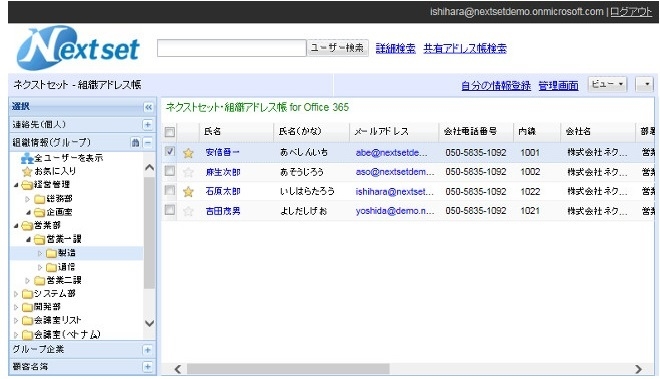Click the up arrow of the tree scrollbar
Image resolution: width=660 pixels, height=379 pixels.
click(149, 168)
